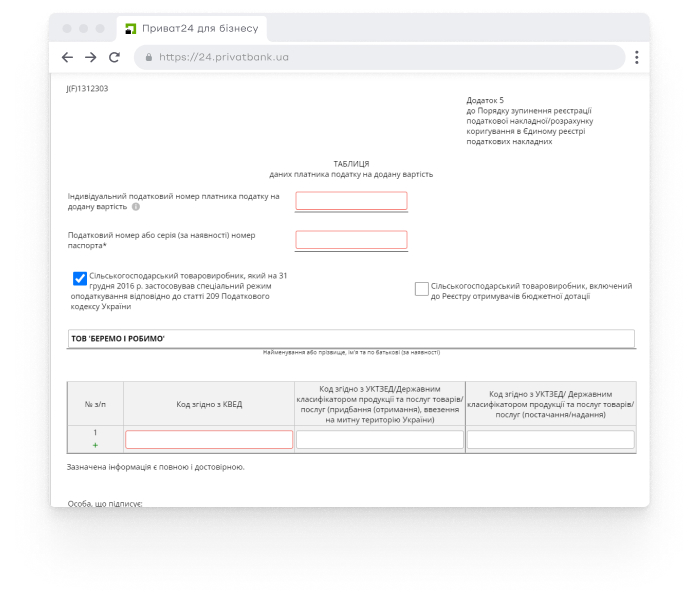Viewport: 698px width, 604px height.
Task: Click the name field 'ТОВ БЕРЕМО І РОБИМО'
Action: [x=351, y=339]
